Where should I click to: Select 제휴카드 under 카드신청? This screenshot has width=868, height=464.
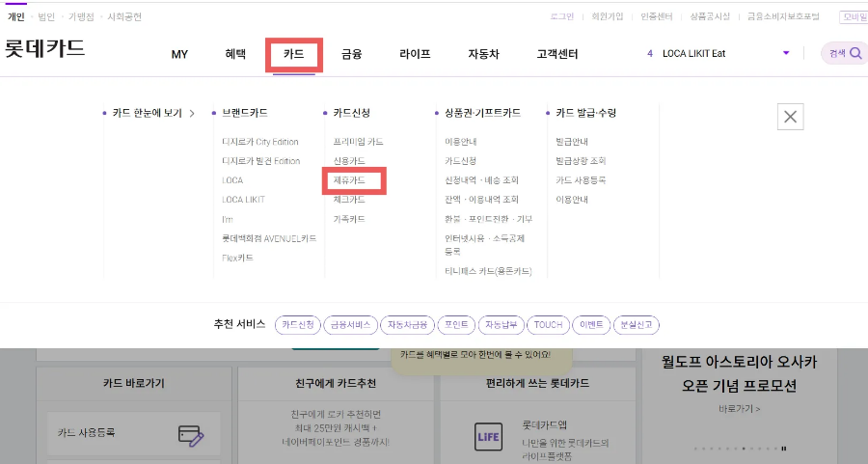(349, 180)
